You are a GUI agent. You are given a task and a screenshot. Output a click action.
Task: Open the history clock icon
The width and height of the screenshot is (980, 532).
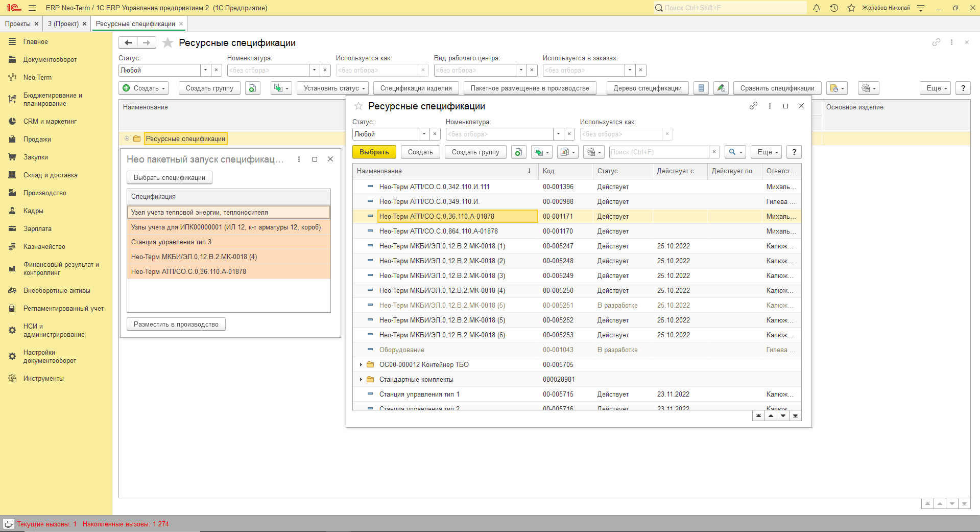click(834, 8)
